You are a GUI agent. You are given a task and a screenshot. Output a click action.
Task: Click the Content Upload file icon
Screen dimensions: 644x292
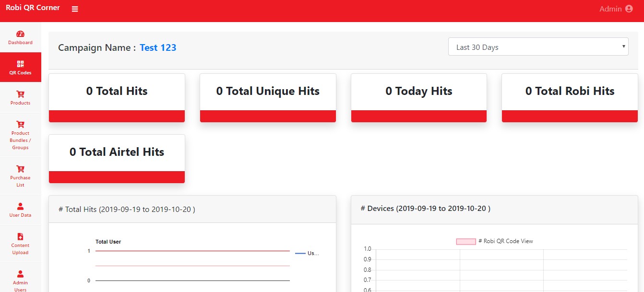click(x=20, y=236)
